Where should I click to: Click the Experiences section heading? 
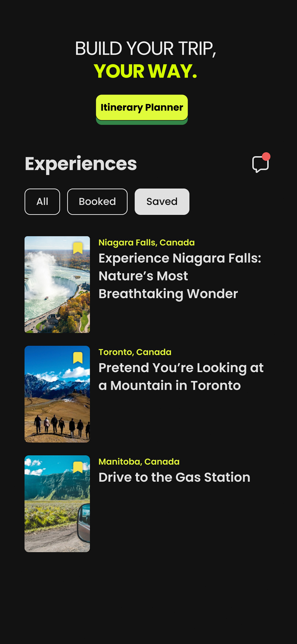point(81,164)
